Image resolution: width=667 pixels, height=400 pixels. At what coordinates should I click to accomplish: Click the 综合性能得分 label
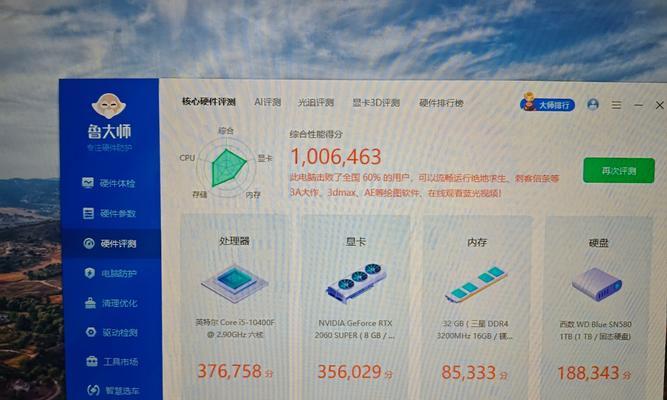[x=316, y=134]
